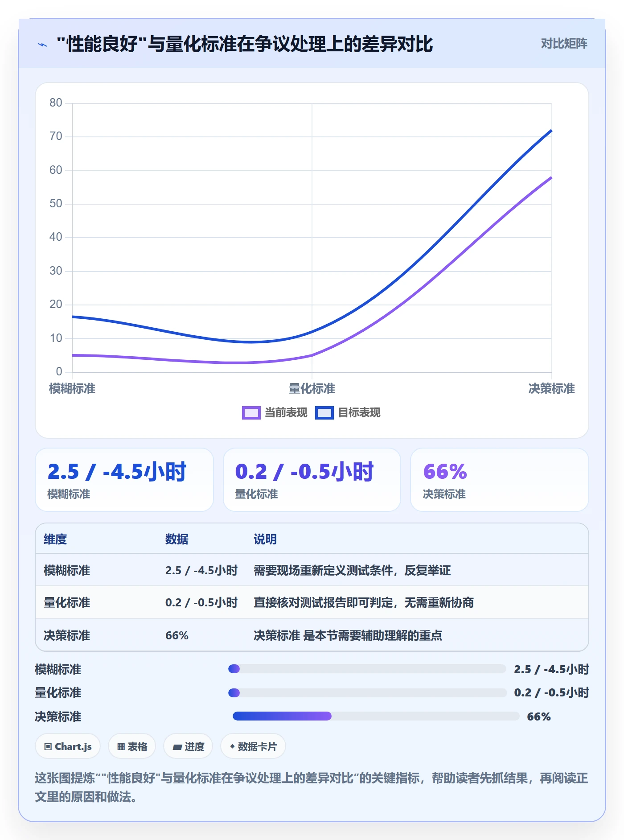This screenshot has height=840, width=624.
Task: Click the 维度 column header
Action: click(55, 539)
